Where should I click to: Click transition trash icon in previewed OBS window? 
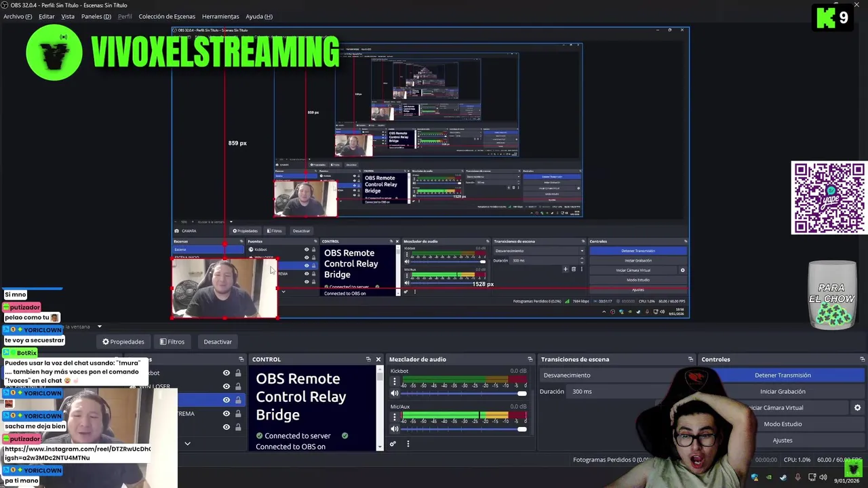(x=574, y=269)
